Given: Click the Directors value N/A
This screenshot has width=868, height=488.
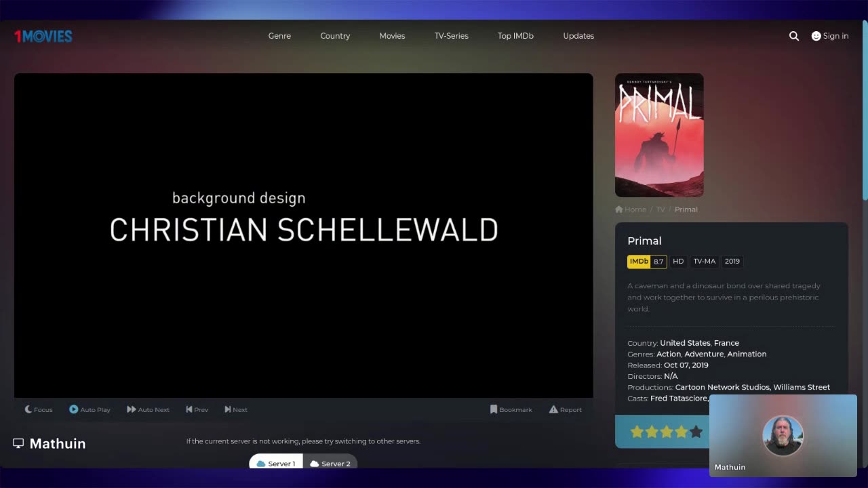Looking at the screenshot, I should click(x=671, y=376).
